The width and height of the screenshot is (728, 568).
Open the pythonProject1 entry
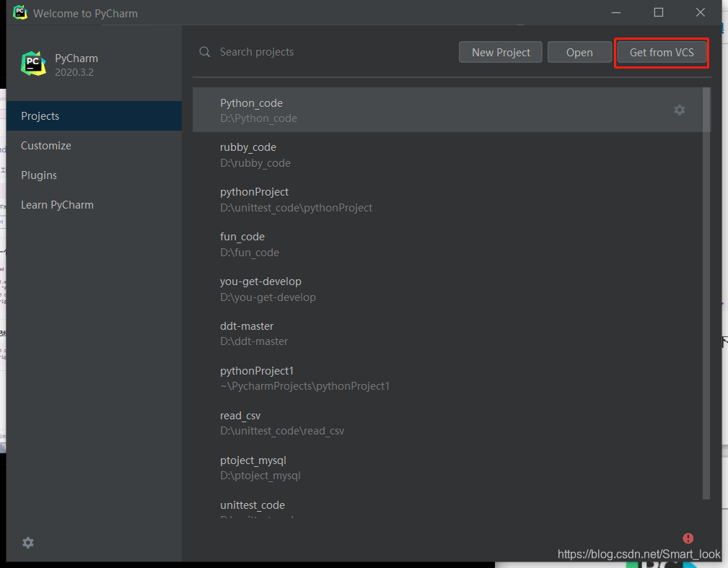pos(447,378)
